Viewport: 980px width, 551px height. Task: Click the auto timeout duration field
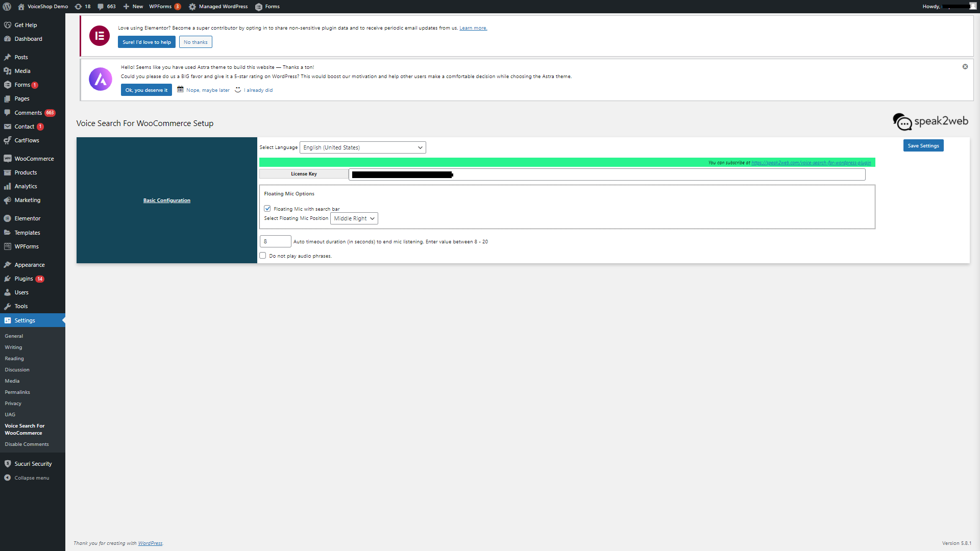tap(276, 241)
